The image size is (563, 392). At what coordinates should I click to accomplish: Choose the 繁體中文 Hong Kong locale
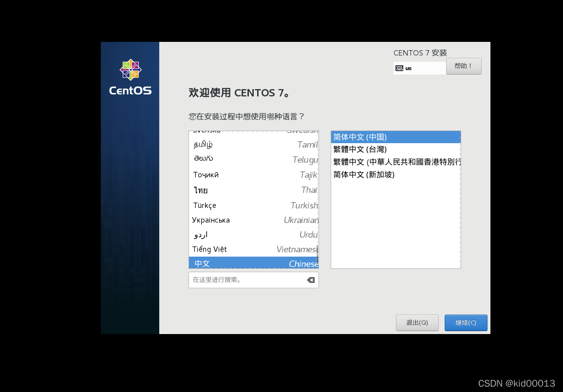(395, 162)
